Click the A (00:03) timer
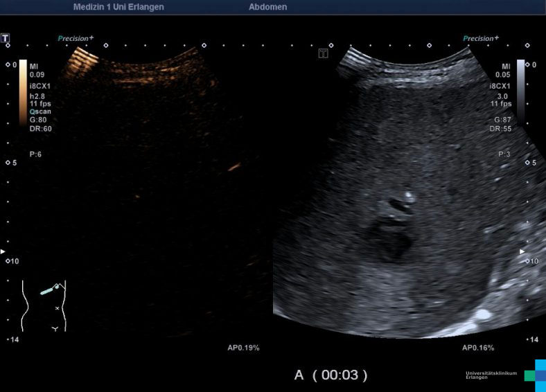 point(331,375)
